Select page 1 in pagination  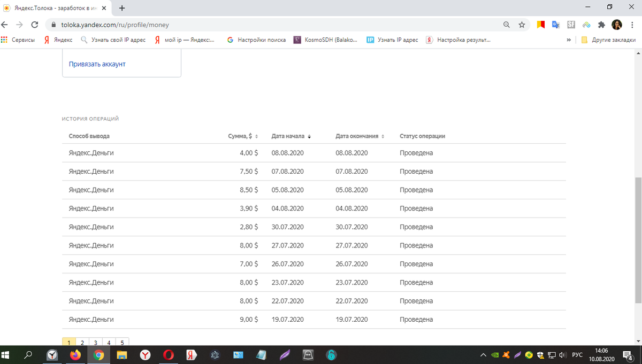tap(69, 342)
